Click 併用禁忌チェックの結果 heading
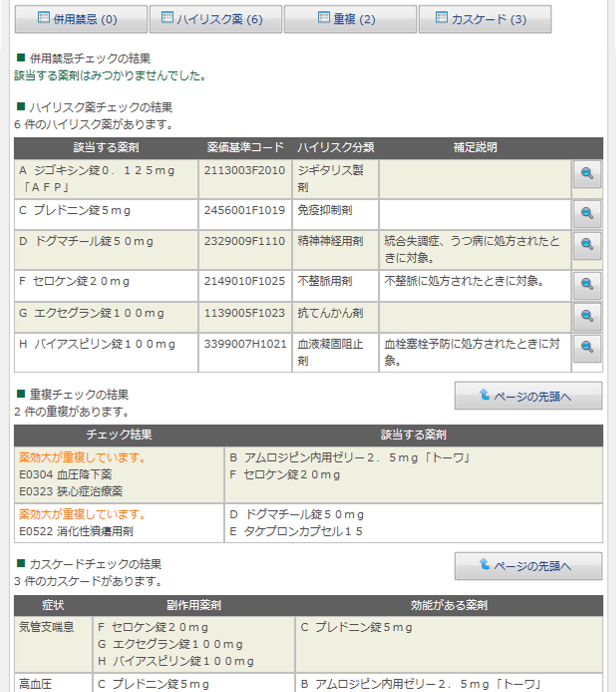 click(90, 58)
